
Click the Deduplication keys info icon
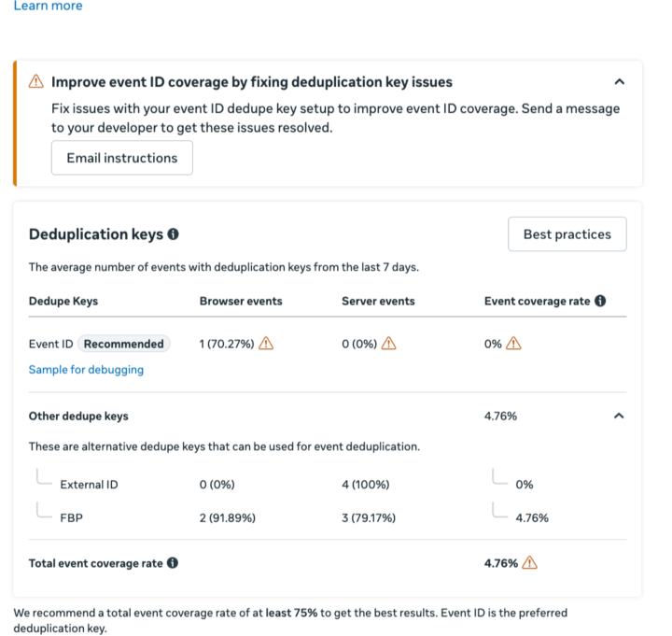tap(174, 234)
